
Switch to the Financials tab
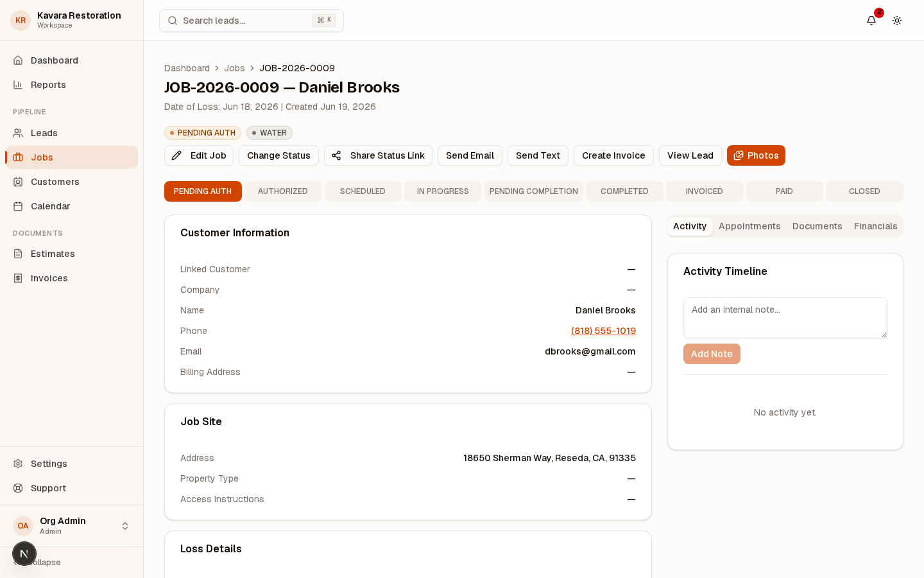coord(875,226)
